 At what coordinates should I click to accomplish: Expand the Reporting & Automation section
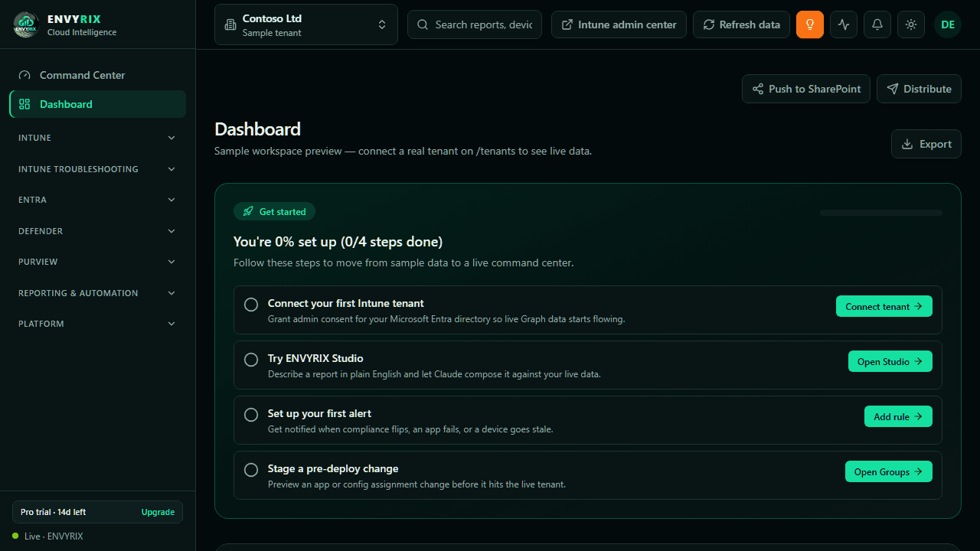coord(97,293)
